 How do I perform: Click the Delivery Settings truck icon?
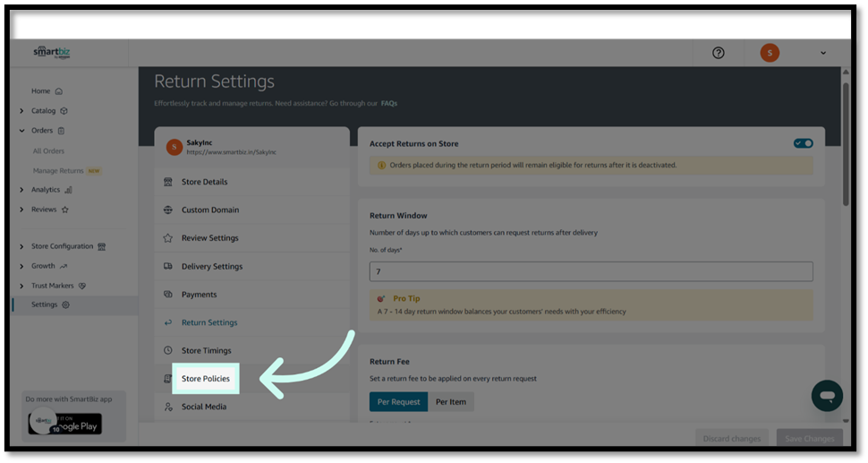click(168, 267)
